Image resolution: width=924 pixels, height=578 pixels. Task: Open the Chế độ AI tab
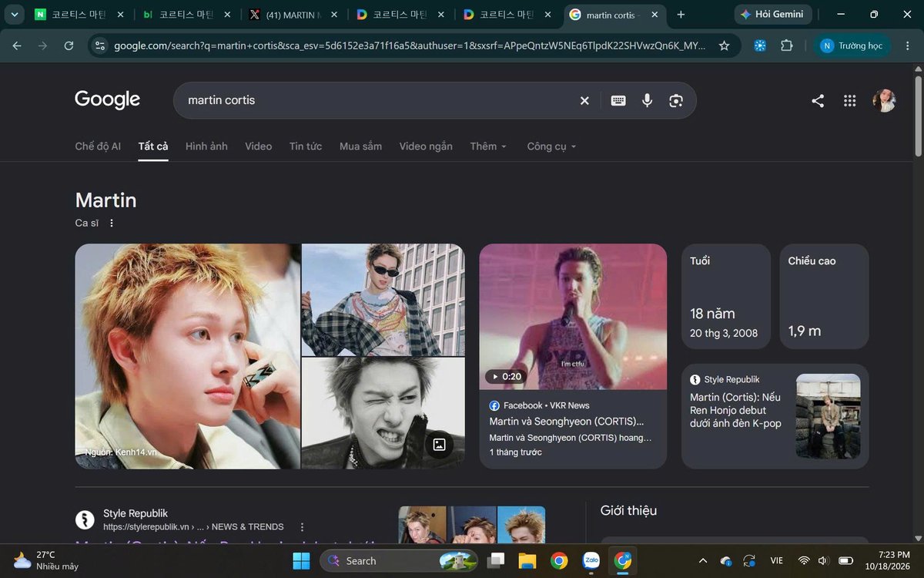pyautogui.click(x=98, y=146)
